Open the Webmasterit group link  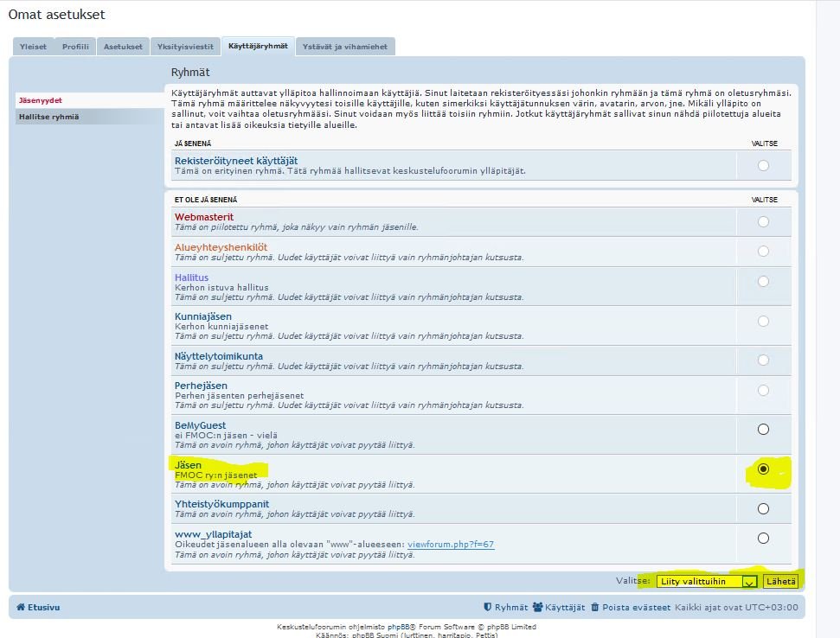pos(204,217)
